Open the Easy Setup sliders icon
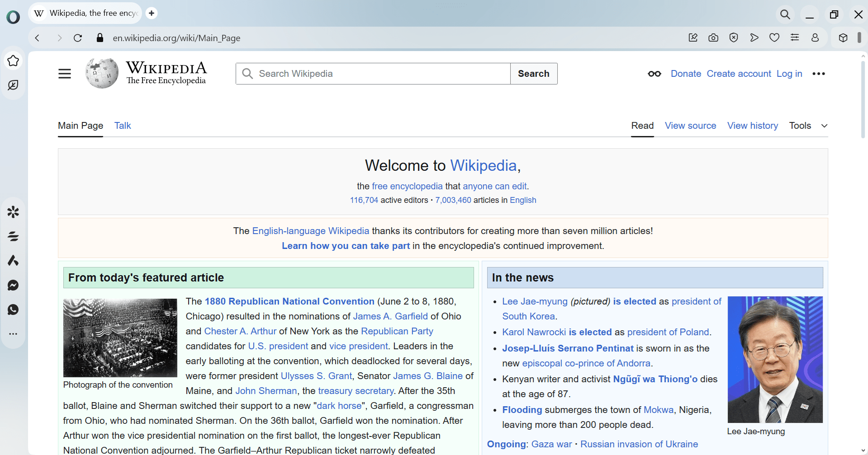The width and height of the screenshot is (868, 455). (795, 38)
